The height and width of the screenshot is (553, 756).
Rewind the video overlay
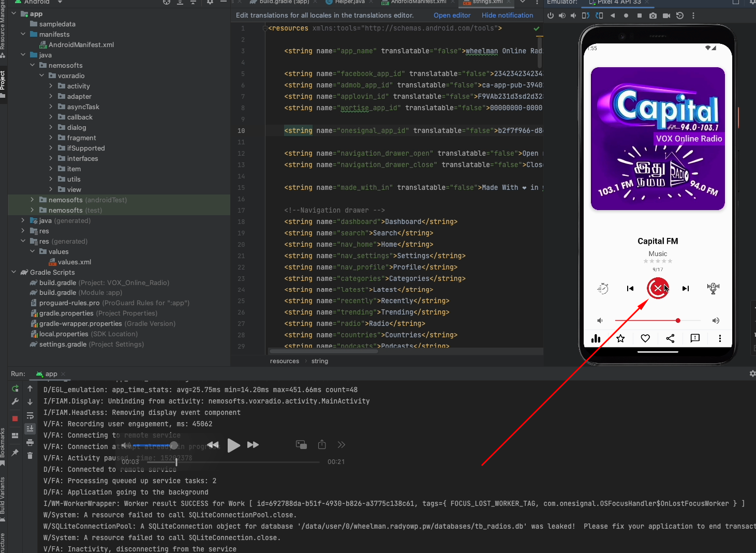(x=213, y=445)
